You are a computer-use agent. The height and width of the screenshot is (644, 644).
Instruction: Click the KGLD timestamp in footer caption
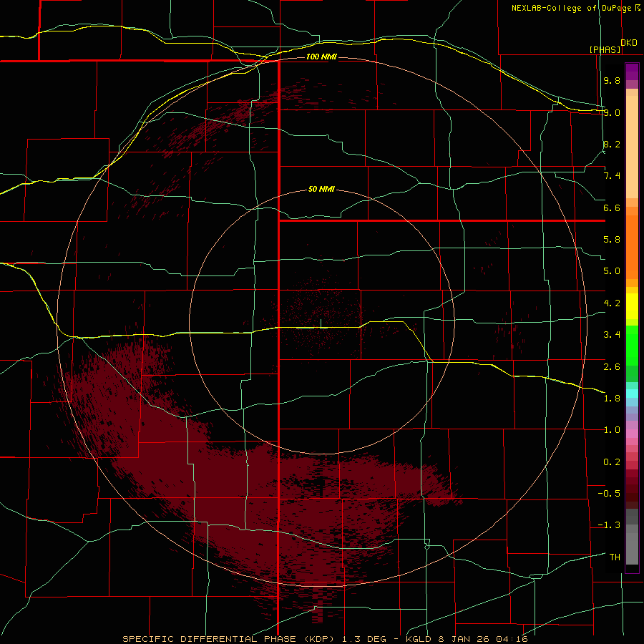(467, 639)
